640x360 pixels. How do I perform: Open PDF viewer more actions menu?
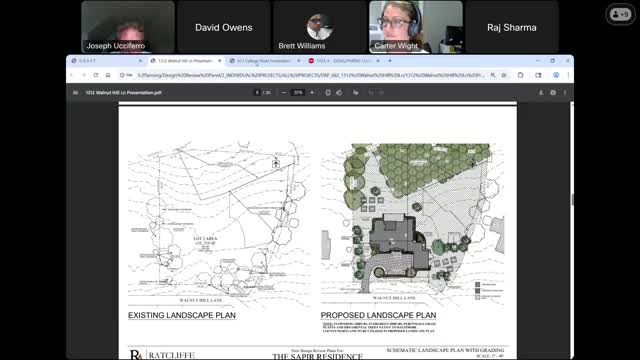point(565,93)
